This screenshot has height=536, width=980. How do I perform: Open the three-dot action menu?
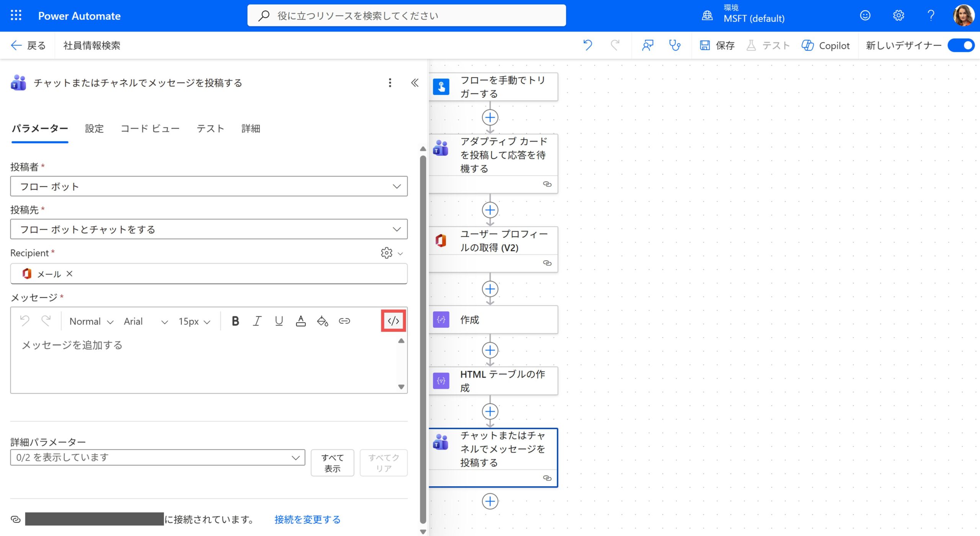click(390, 83)
